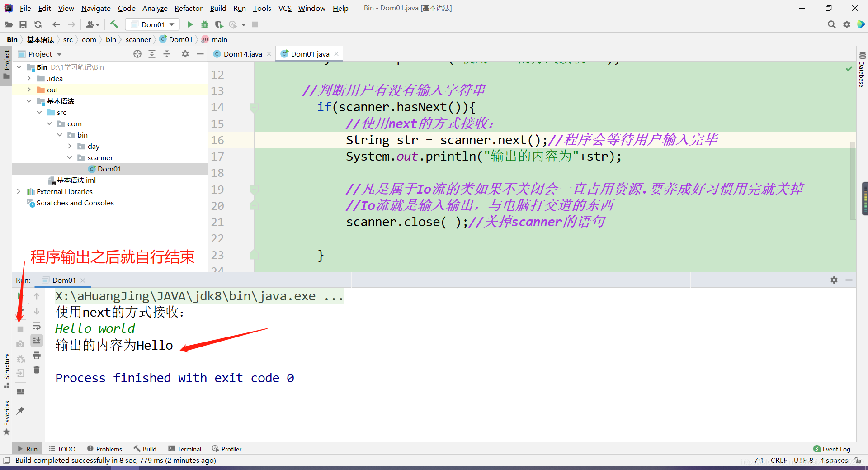The width and height of the screenshot is (868, 470).
Task: Hide the Run panel with minus icon
Action: (x=849, y=280)
